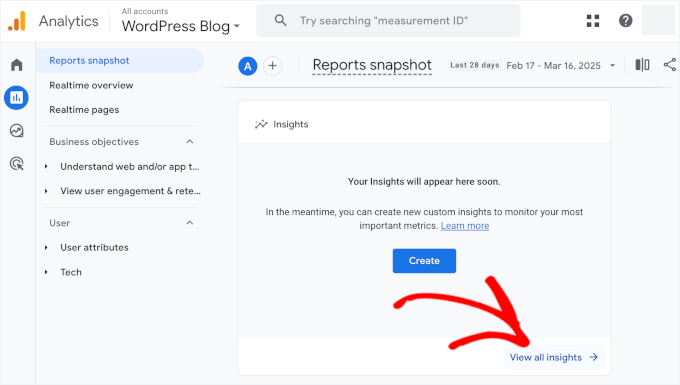Collapse the User section
Image resolution: width=680 pixels, height=385 pixels.
[x=190, y=223]
